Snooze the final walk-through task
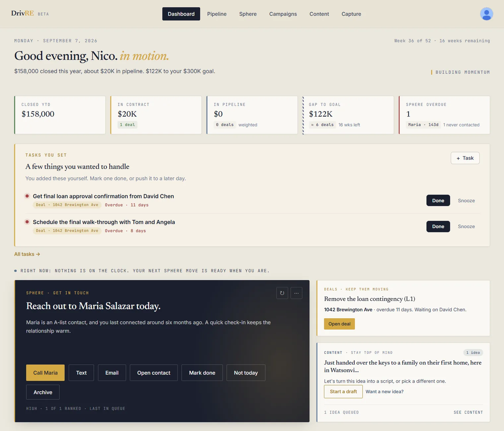The image size is (504, 431). [466, 226]
